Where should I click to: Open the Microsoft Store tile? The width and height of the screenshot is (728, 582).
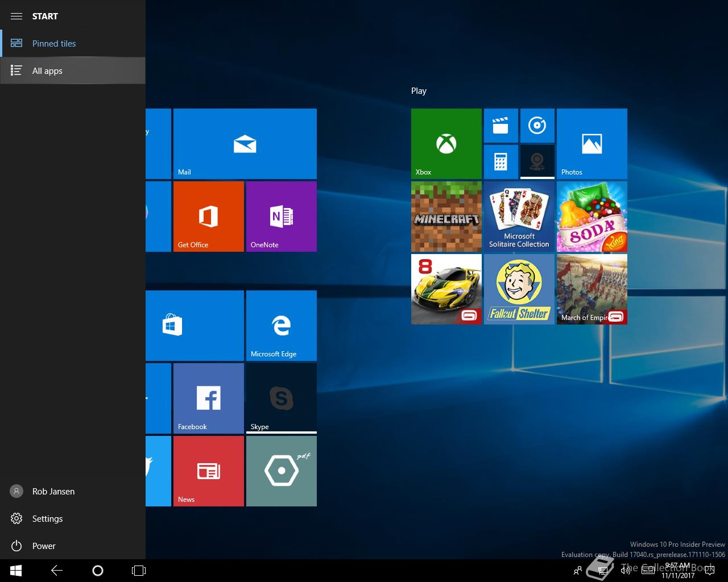pos(195,326)
